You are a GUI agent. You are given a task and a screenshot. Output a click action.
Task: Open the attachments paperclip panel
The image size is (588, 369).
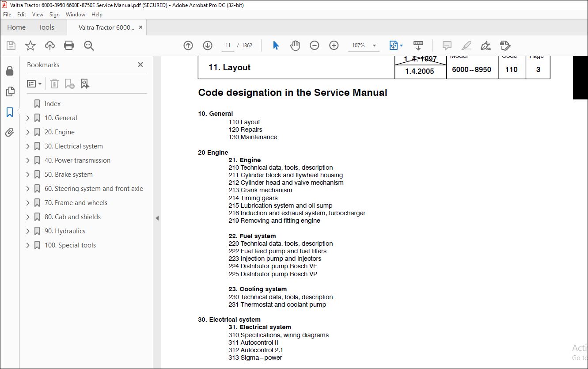point(10,132)
